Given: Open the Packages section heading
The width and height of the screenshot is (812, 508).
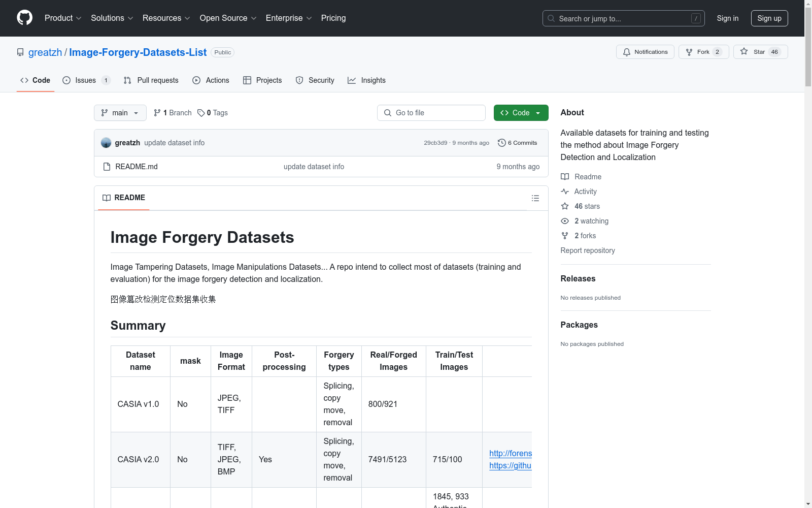Looking at the screenshot, I should (579, 325).
